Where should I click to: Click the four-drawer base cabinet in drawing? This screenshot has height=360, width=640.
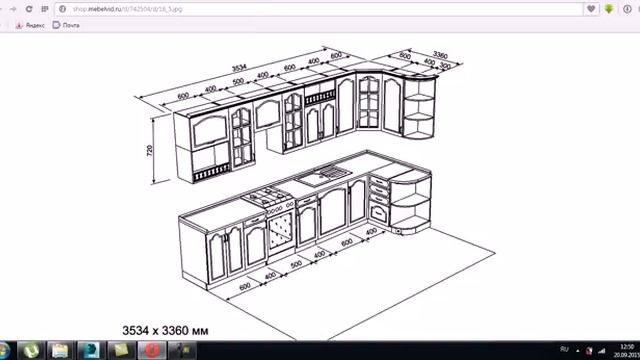pyautogui.click(x=379, y=199)
